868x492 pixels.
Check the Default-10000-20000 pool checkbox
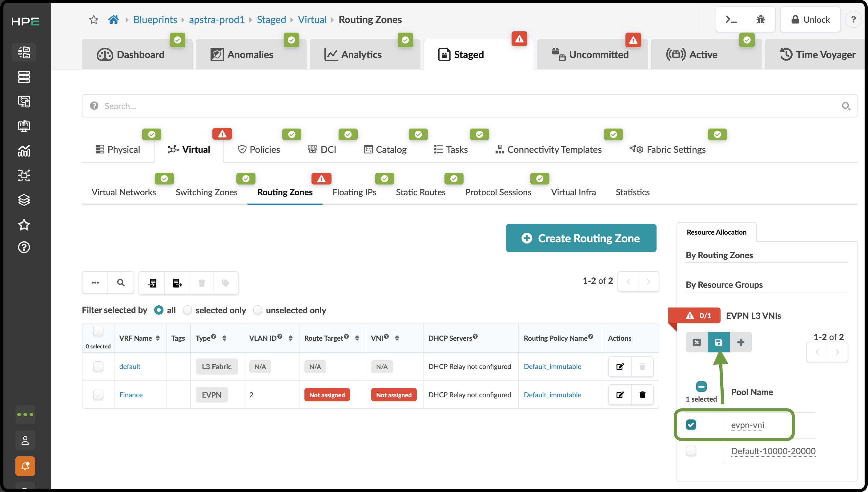(x=691, y=451)
